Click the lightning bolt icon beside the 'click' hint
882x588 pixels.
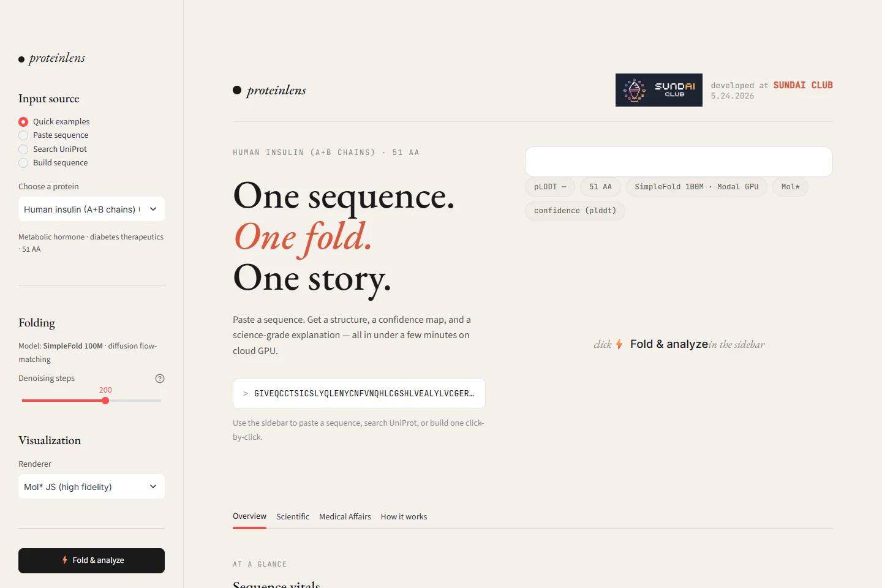(x=619, y=344)
